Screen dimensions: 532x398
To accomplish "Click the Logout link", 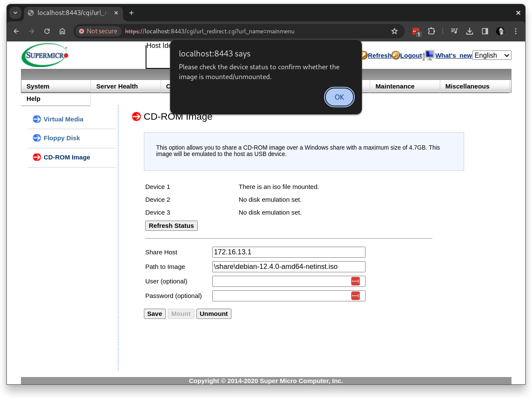I will [411, 56].
